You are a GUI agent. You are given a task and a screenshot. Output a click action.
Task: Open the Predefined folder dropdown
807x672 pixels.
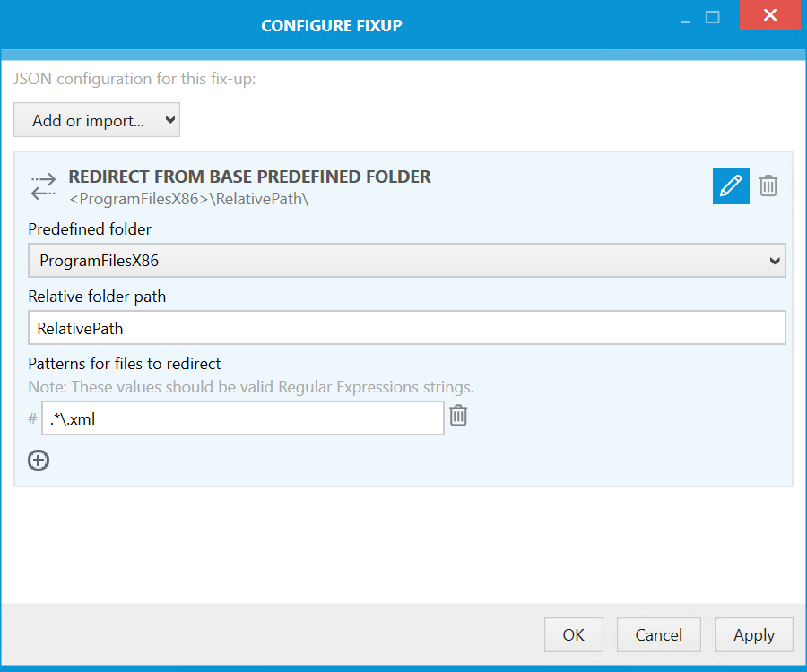click(x=406, y=261)
